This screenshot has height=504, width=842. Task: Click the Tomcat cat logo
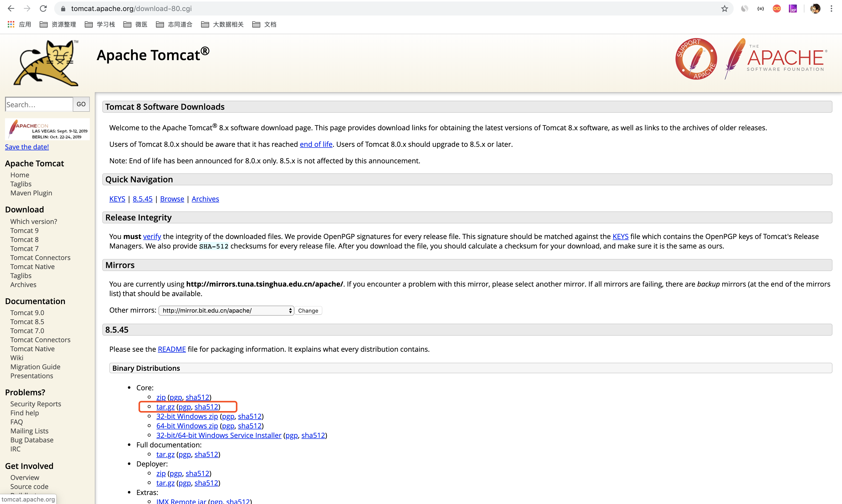pos(46,63)
